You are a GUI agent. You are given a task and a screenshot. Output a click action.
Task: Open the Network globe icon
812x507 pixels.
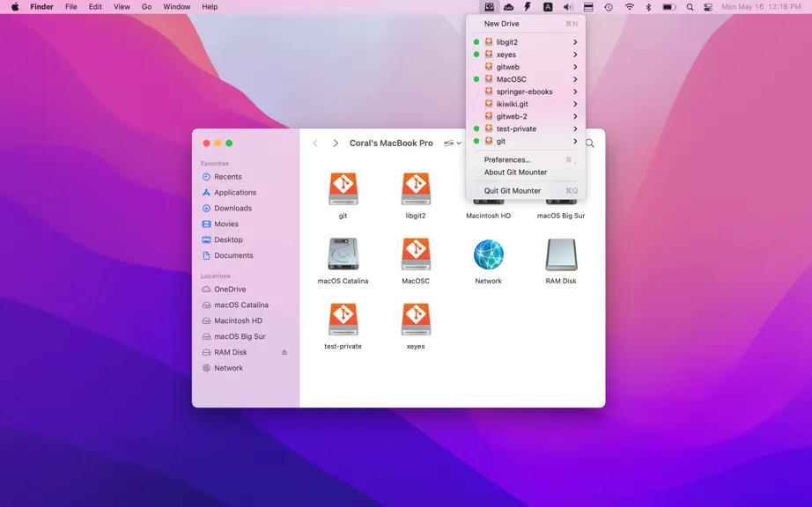488,254
